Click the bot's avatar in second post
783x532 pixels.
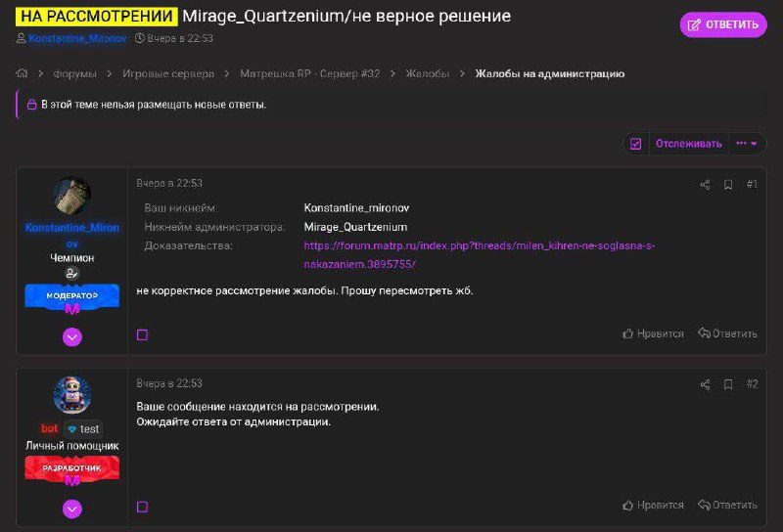[72, 394]
